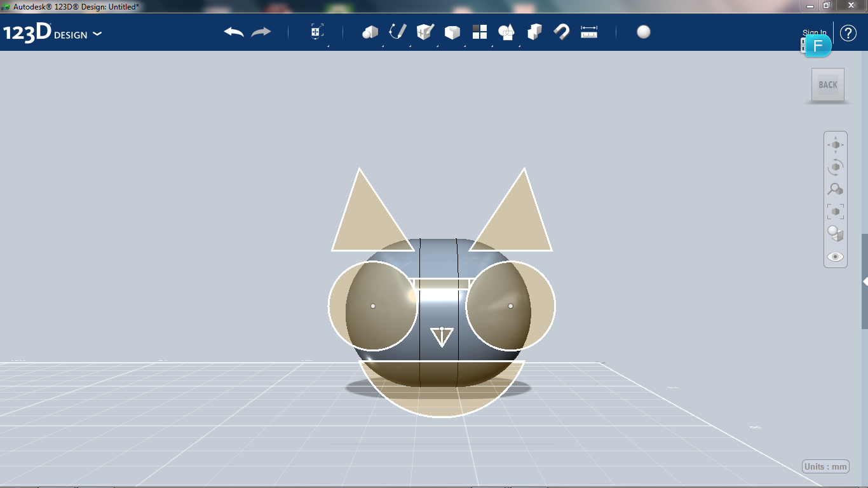Open the Modify tool

tap(452, 32)
